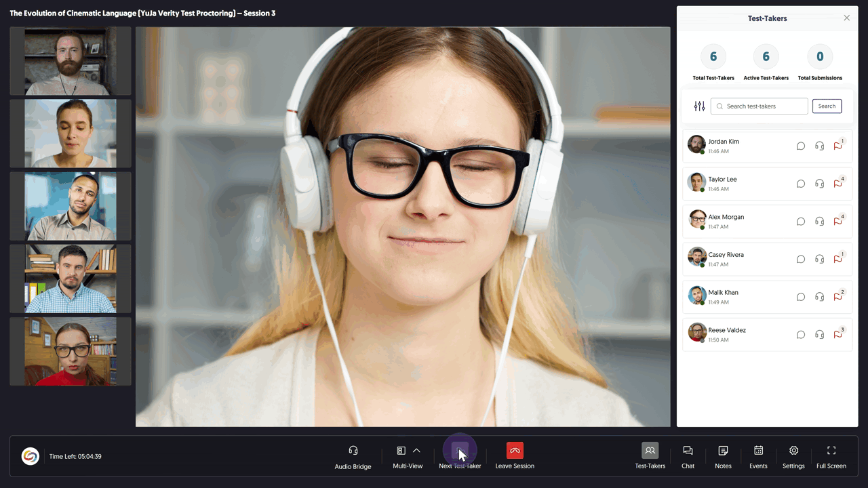The width and height of the screenshot is (868, 488).
Task: View flags for Alex Morgan
Action: click(837, 222)
